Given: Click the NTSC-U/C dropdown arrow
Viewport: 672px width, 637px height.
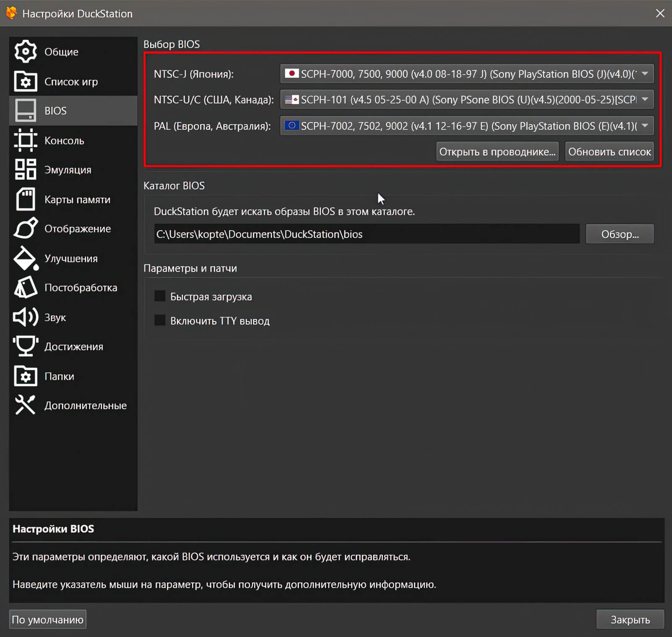Looking at the screenshot, I should 645,100.
